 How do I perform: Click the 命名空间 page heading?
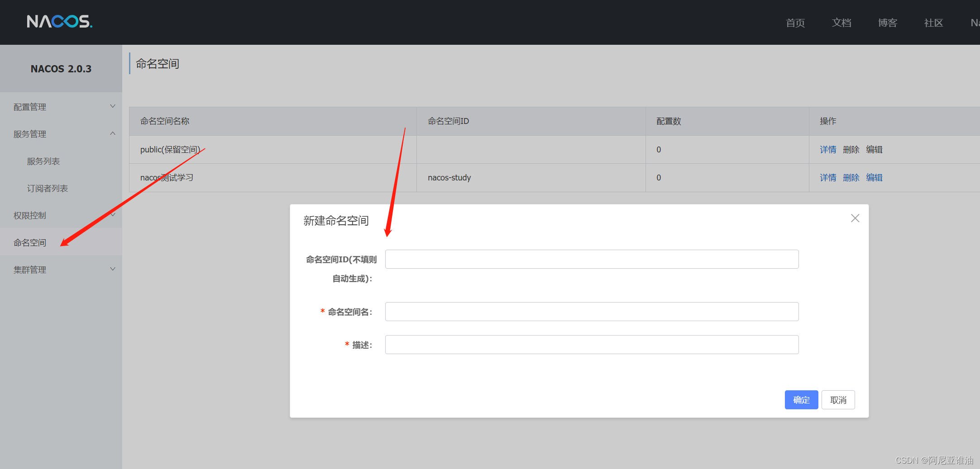coord(158,64)
